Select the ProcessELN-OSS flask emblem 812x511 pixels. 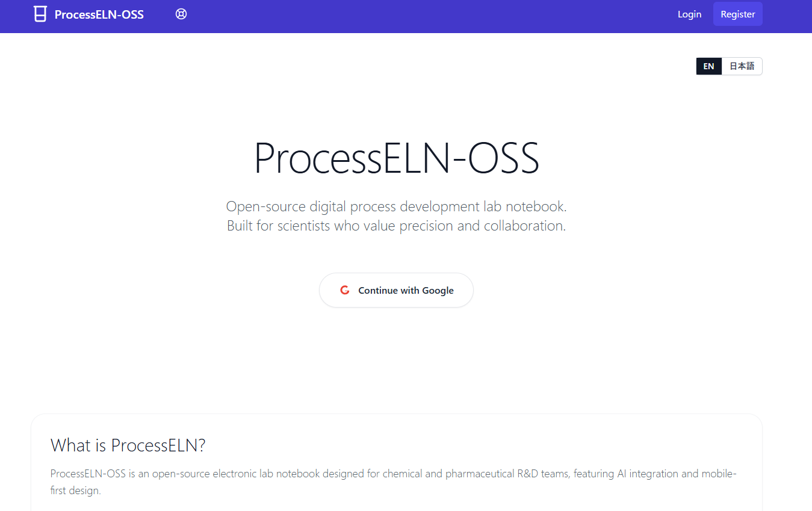(39, 13)
